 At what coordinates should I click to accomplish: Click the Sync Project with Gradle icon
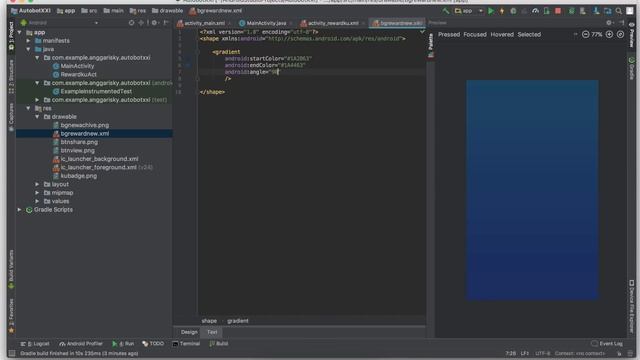[x=571, y=11]
